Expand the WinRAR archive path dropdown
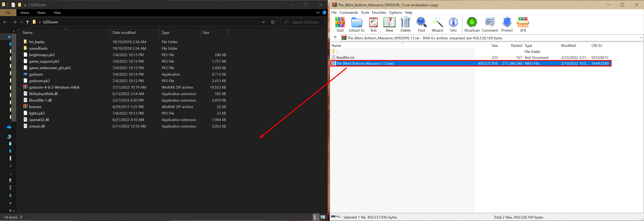This screenshot has height=221, width=644. [641, 38]
